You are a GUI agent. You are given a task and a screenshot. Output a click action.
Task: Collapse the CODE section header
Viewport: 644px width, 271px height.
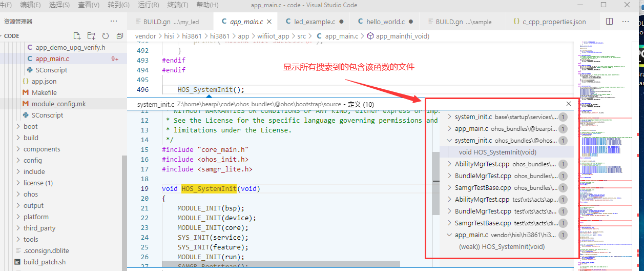point(11,36)
